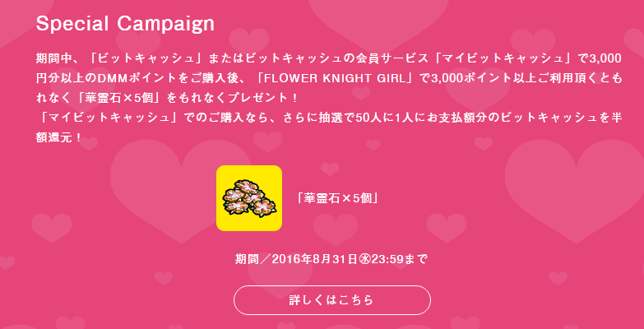Viewport: 644px width, 329px height.
Task: Select the Special Campaign heading
Action: (125, 24)
